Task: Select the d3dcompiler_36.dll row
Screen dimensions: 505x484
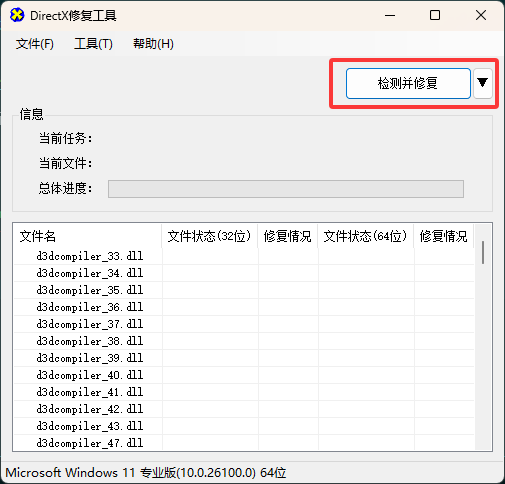Action: [244, 307]
